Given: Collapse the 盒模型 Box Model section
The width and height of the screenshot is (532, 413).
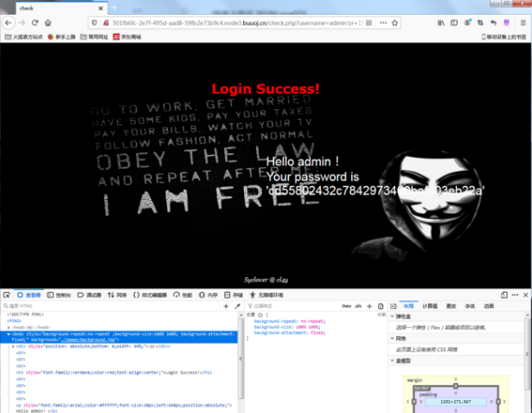Looking at the screenshot, I should (x=393, y=360).
